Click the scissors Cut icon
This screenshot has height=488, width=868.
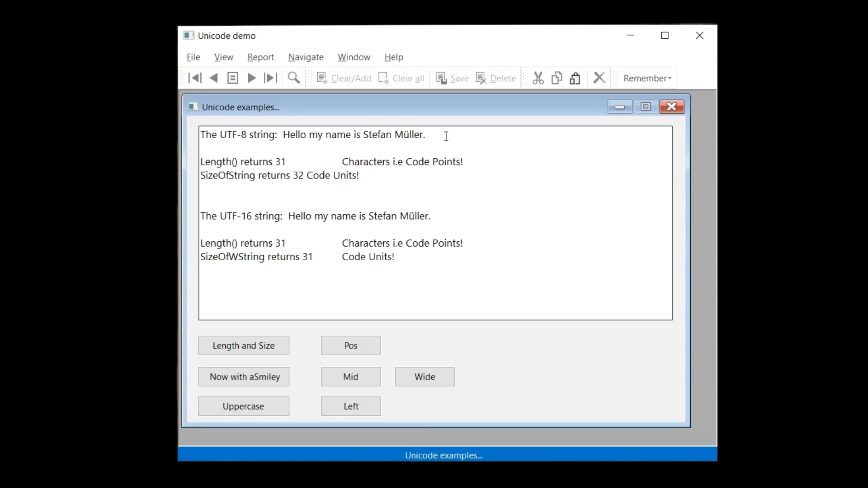coord(538,78)
